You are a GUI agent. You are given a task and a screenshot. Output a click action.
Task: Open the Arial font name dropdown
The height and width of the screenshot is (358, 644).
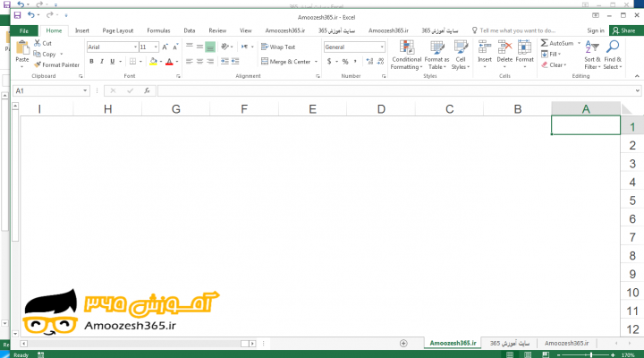click(135, 47)
